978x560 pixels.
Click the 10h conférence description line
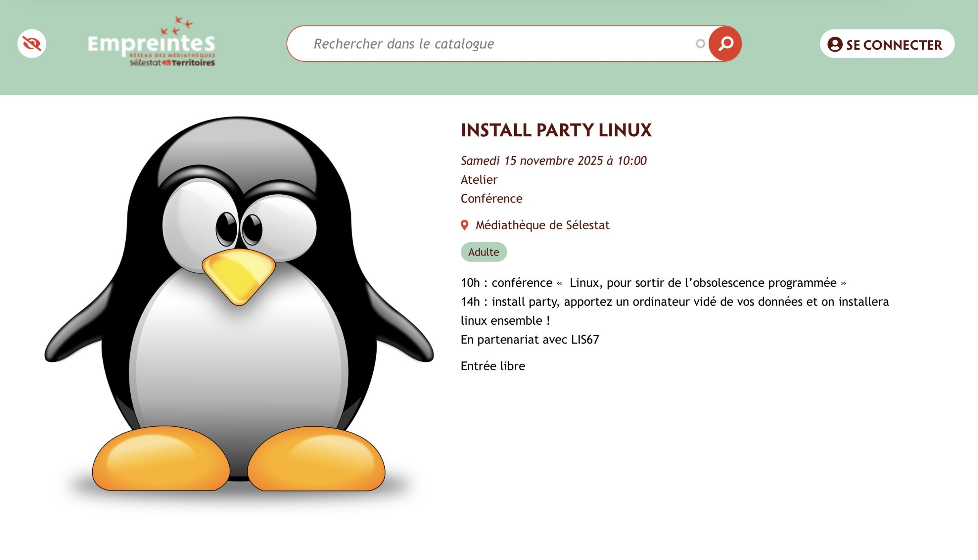(653, 283)
